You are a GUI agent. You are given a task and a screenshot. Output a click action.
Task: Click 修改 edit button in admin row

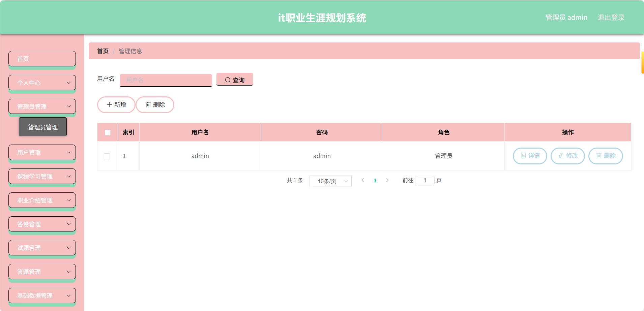point(568,156)
